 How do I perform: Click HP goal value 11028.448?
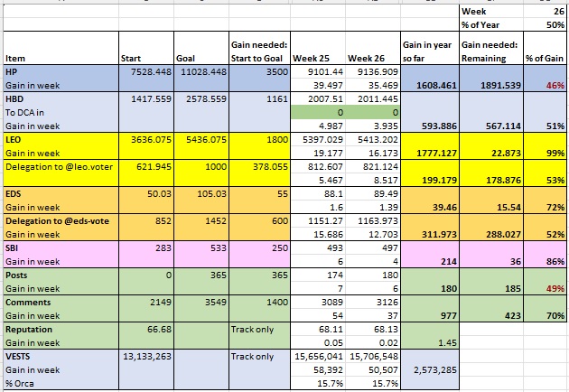point(201,72)
